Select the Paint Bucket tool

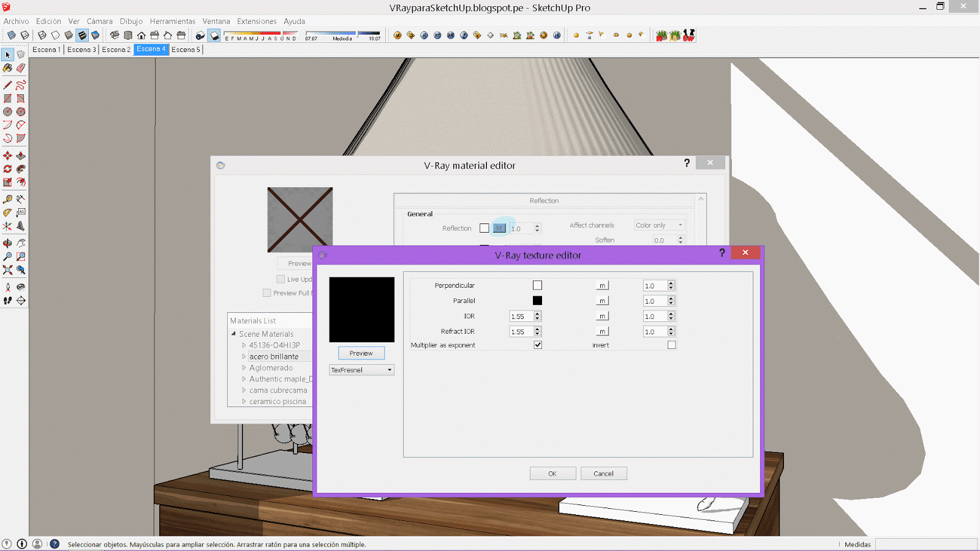(7, 68)
